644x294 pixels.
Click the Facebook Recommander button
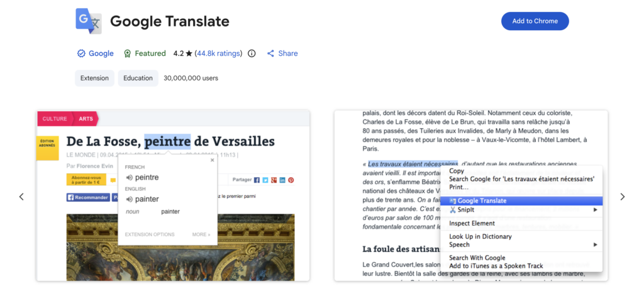coord(88,197)
